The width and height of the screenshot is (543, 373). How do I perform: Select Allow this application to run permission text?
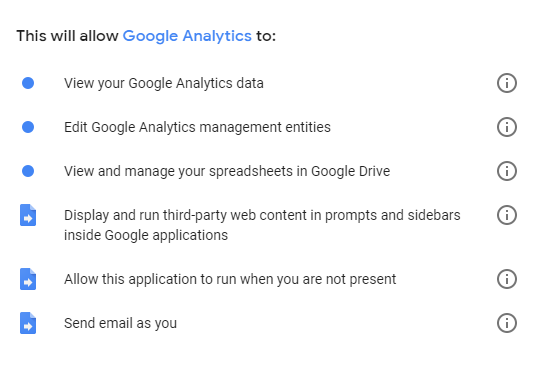click(230, 279)
